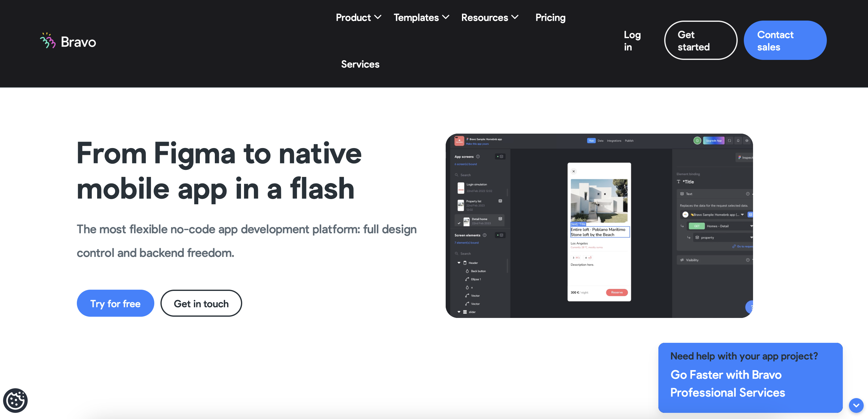Go to the Pricing page
The height and width of the screenshot is (419, 868).
[550, 17]
